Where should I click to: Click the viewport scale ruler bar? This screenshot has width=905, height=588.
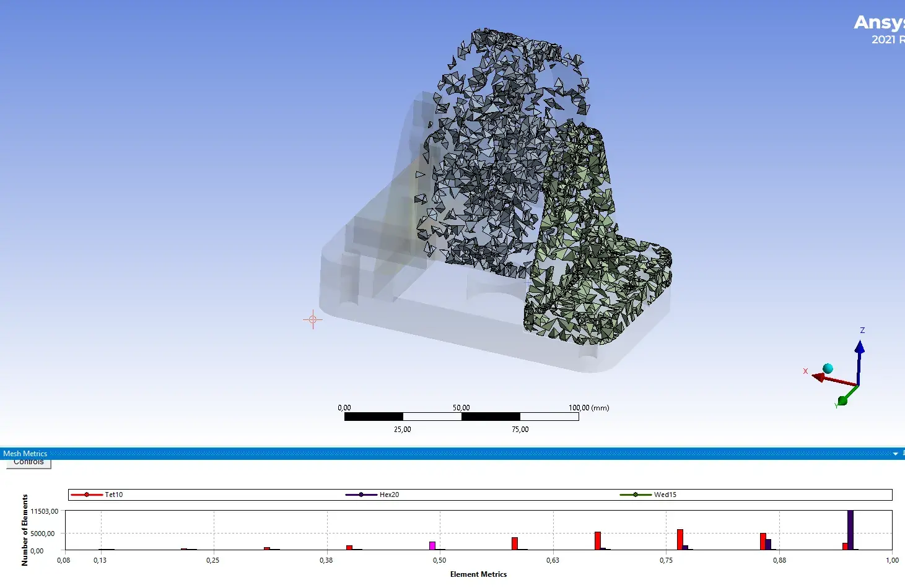(461, 417)
